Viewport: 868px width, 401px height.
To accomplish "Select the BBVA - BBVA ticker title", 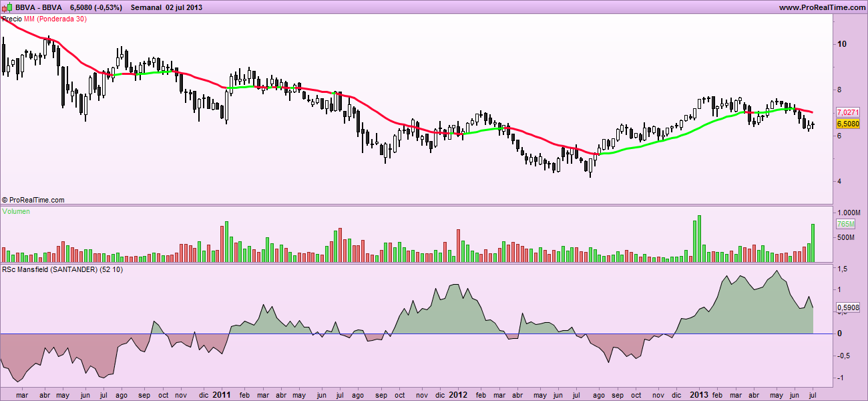I will pos(39,7).
